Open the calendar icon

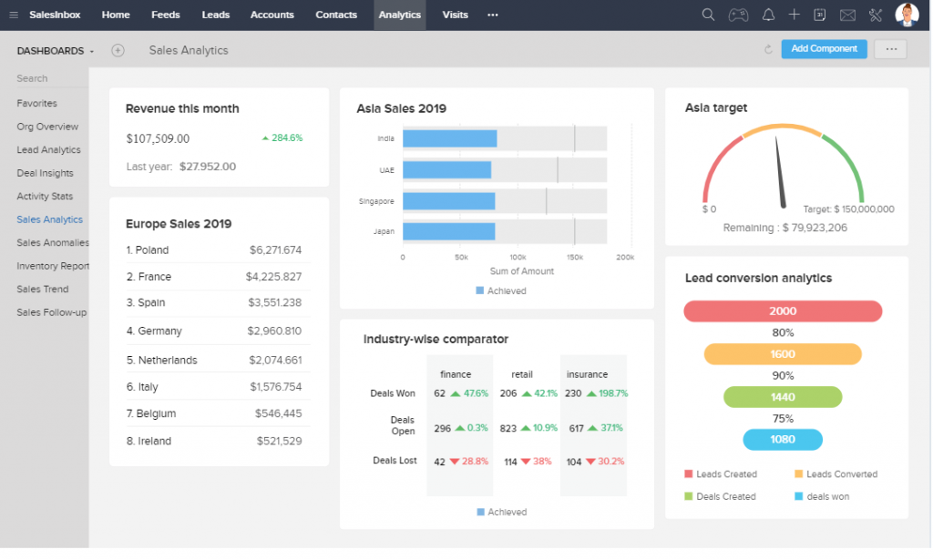(820, 15)
